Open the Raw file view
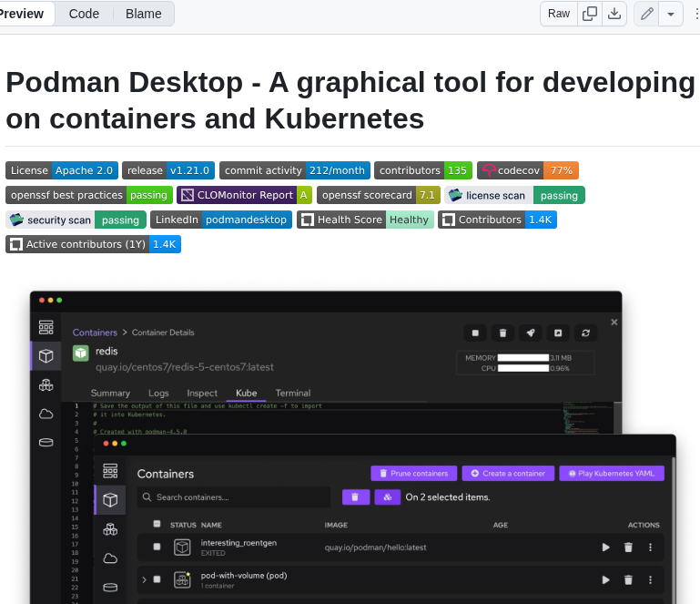 559,14
